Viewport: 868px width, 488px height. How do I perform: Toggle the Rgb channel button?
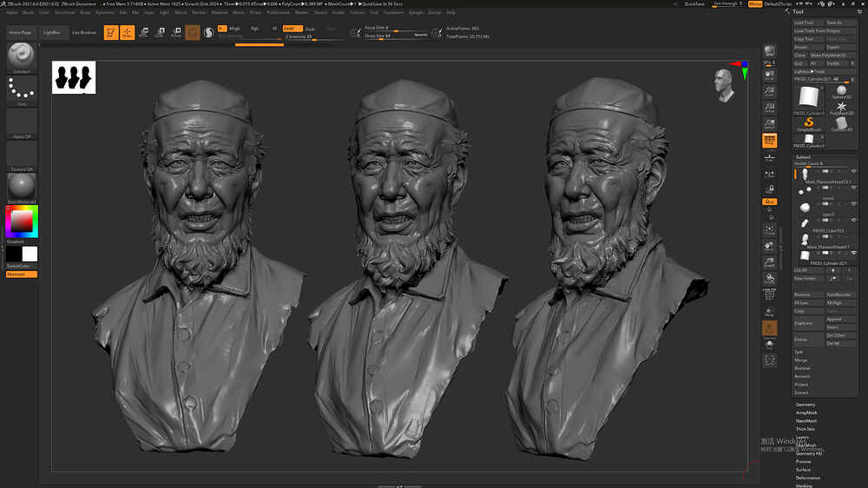[254, 29]
